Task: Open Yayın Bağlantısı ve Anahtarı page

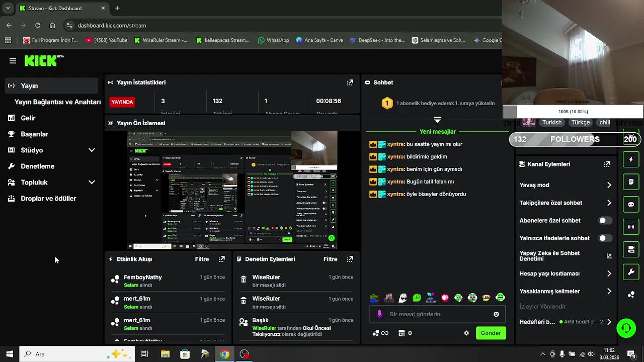Action: pyautogui.click(x=57, y=102)
